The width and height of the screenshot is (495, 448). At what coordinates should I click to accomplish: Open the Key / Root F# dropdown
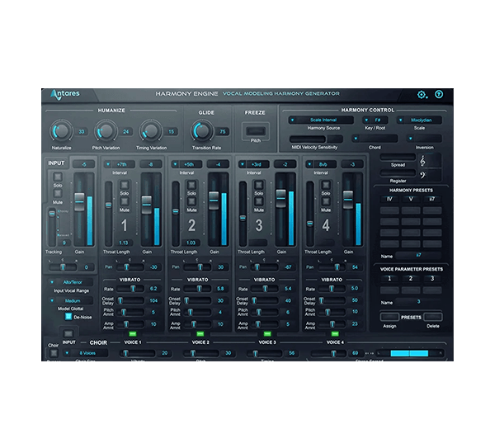[x=375, y=120]
